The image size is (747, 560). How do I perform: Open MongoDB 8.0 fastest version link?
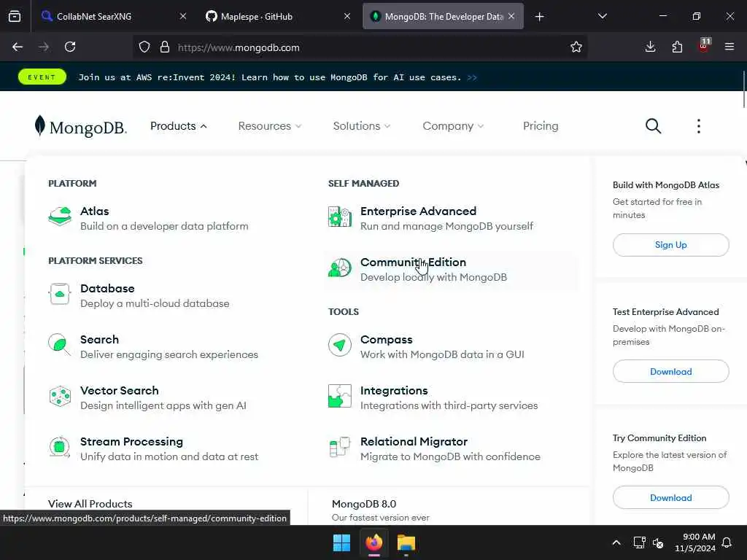pos(380,510)
